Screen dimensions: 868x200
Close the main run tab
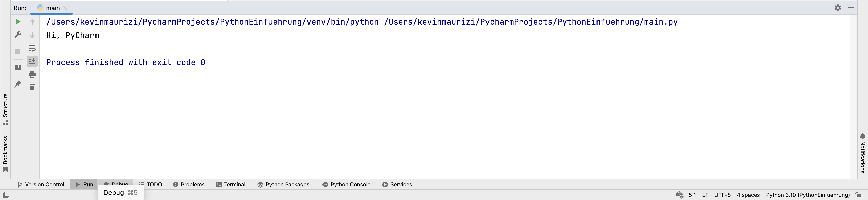point(65,8)
